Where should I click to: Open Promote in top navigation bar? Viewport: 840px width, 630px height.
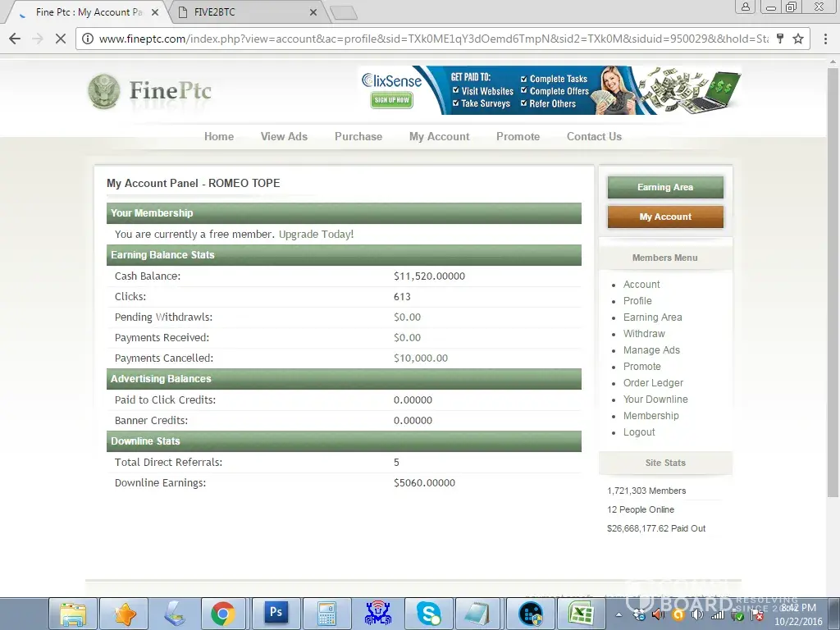(x=518, y=137)
